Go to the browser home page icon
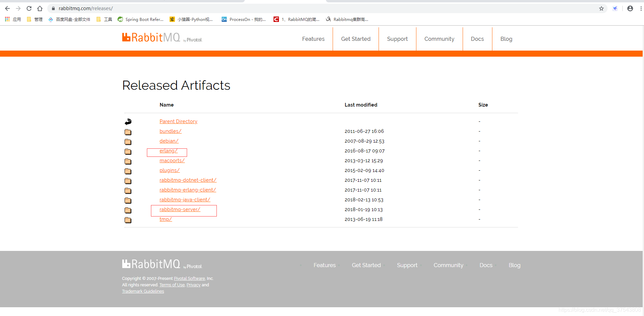This screenshot has height=316, width=644. pyautogui.click(x=40, y=8)
